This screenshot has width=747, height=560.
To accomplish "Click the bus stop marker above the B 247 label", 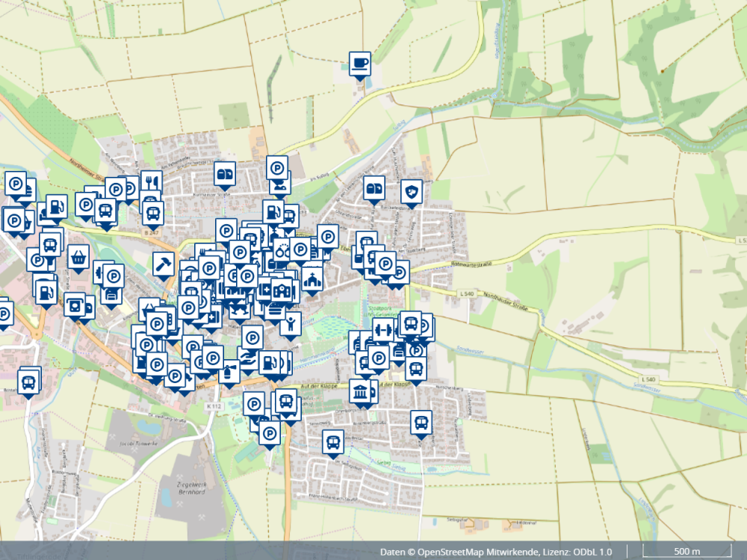I will [x=153, y=212].
